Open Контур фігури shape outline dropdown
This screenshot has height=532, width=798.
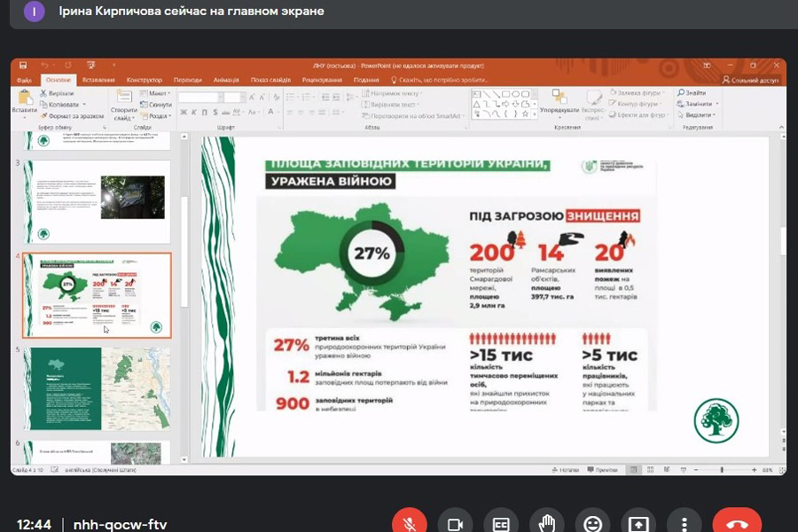[x=634, y=104]
